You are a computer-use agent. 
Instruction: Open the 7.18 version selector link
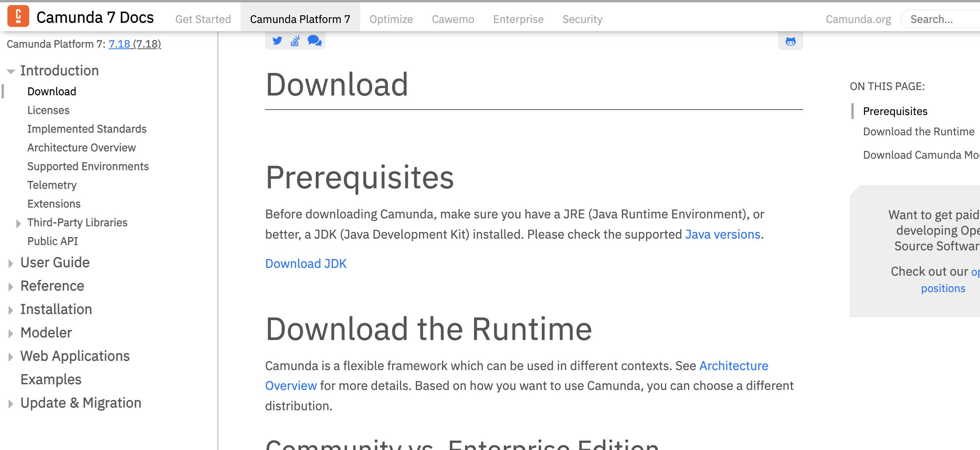119,44
